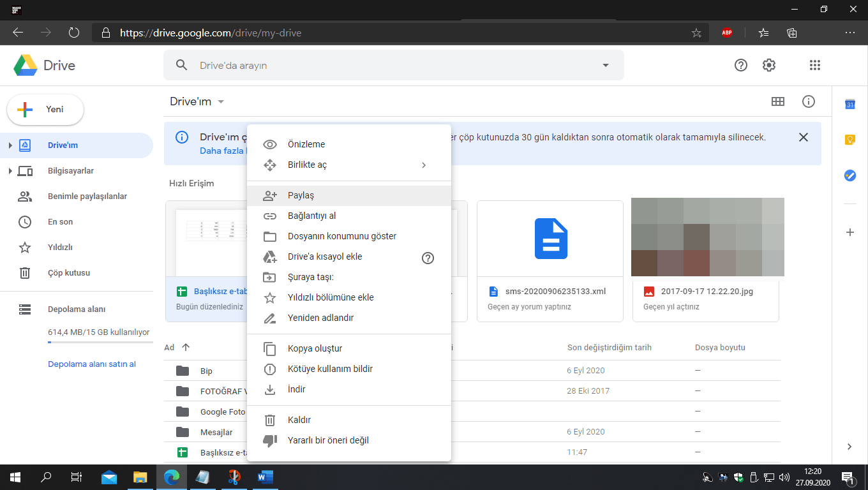Show details info icon

click(809, 101)
